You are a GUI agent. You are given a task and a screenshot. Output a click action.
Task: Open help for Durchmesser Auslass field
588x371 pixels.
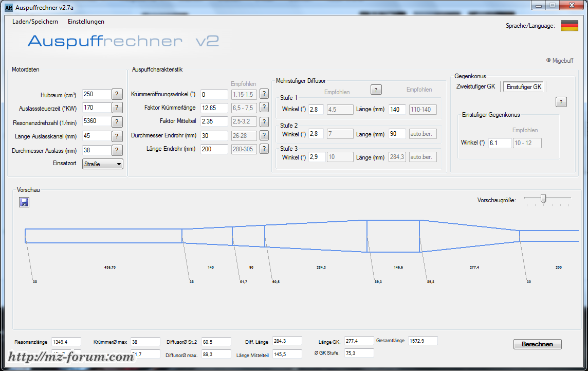117,150
